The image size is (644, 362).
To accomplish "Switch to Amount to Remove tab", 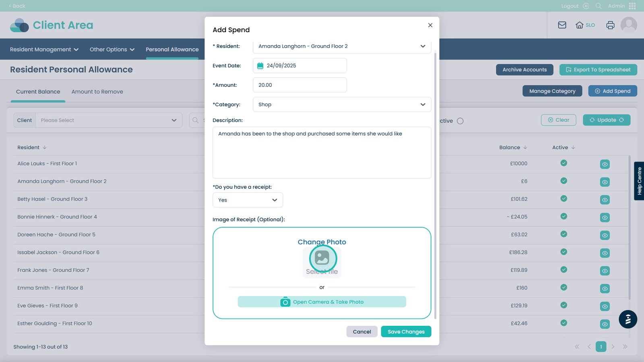I will (x=97, y=92).
